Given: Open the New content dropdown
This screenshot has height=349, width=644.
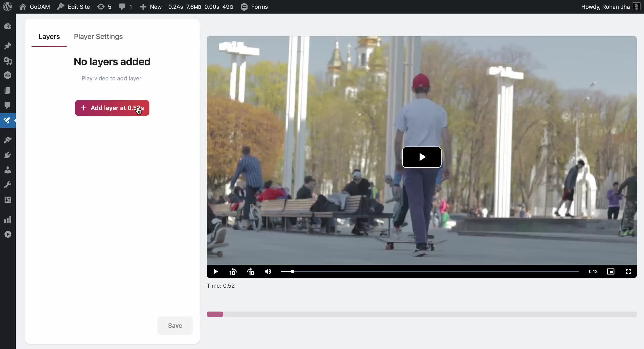Looking at the screenshot, I should (x=151, y=7).
